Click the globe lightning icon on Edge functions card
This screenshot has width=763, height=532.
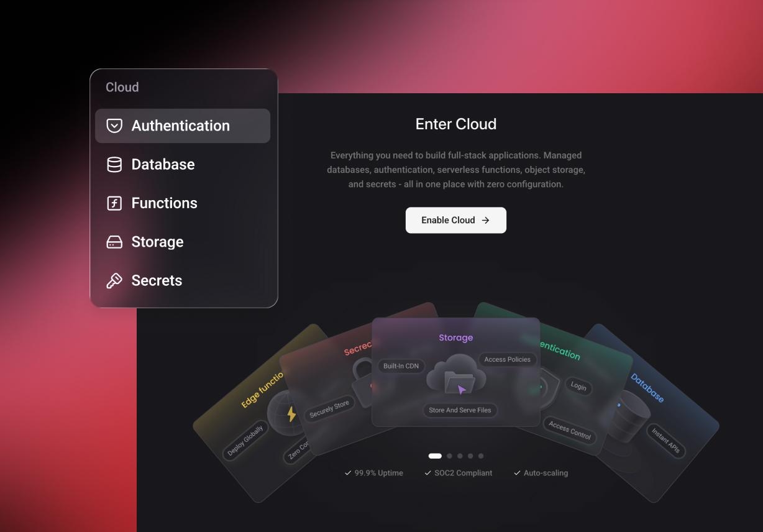(x=287, y=413)
